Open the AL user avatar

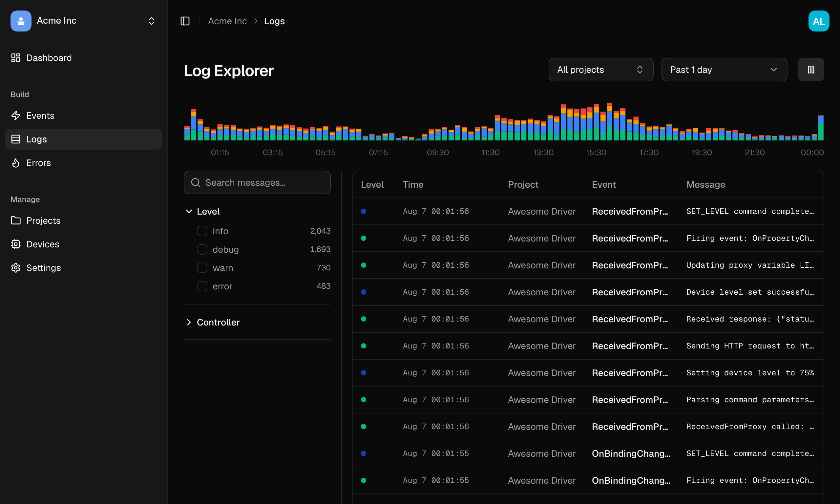tap(818, 21)
